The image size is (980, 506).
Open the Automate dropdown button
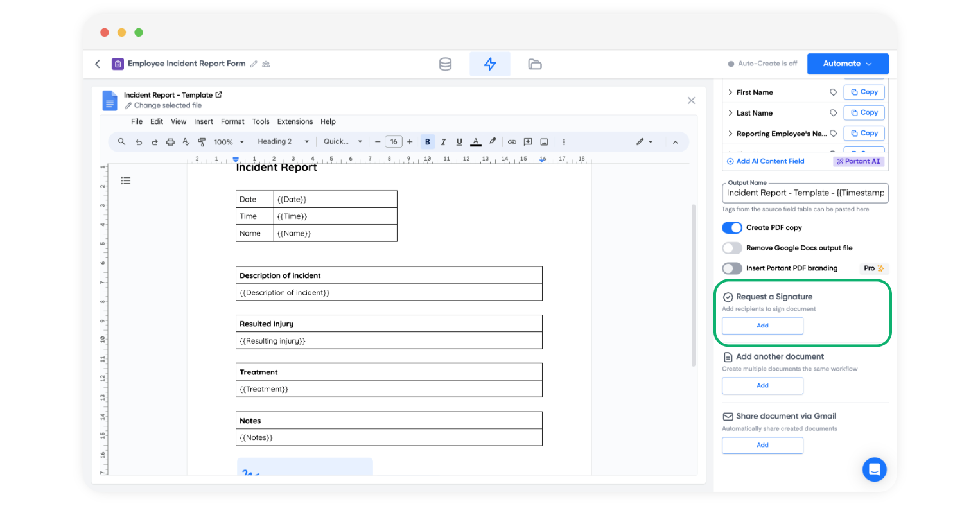coord(847,64)
